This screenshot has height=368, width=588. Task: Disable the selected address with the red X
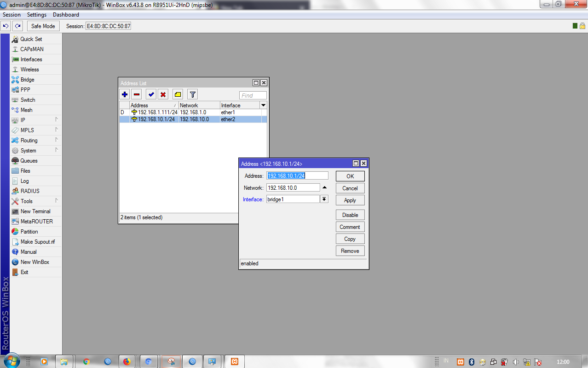pos(163,94)
